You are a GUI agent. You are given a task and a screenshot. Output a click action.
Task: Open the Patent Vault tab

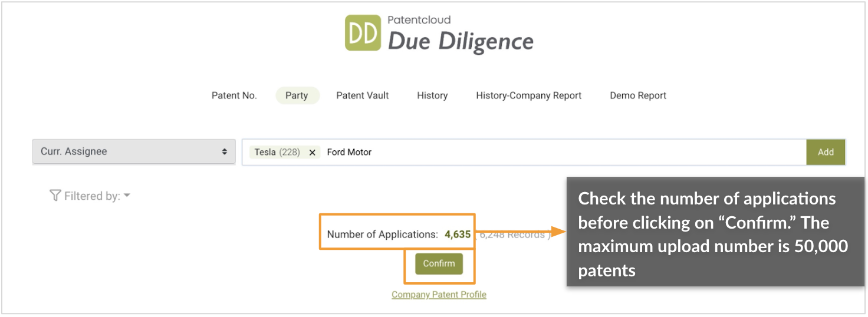(363, 95)
